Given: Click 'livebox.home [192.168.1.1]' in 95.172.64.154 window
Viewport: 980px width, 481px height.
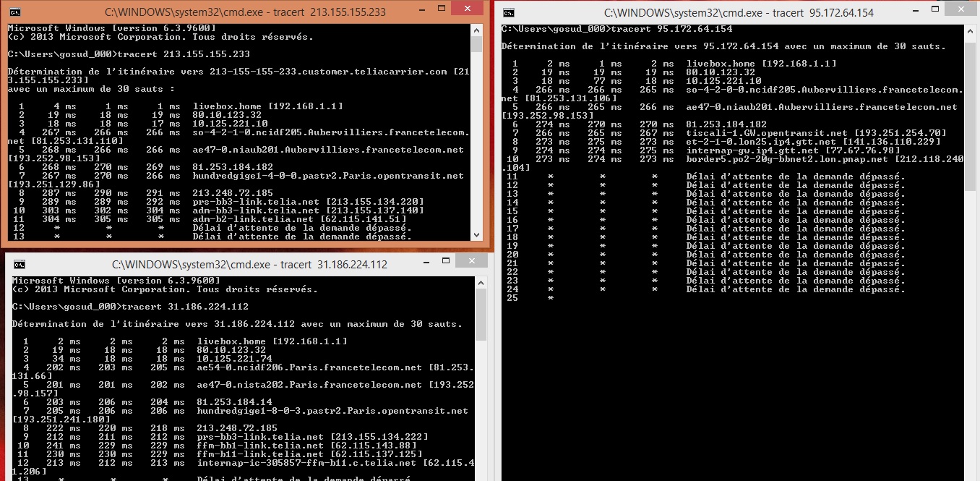Looking at the screenshot, I should tap(761, 64).
